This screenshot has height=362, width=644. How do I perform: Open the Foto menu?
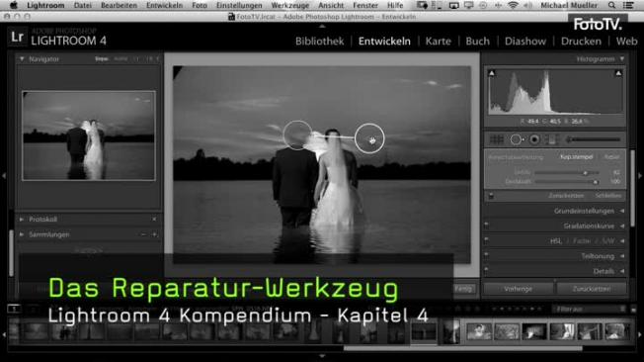[200, 5]
